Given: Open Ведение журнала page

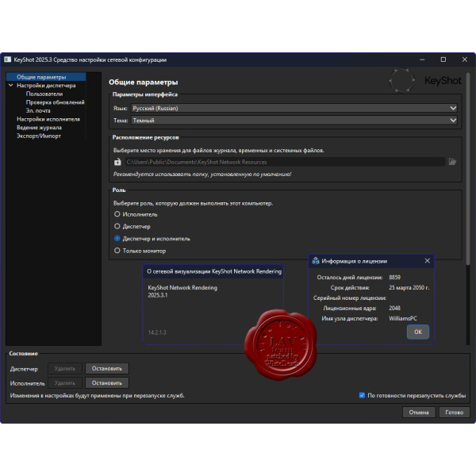Looking at the screenshot, I should point(39,128).
